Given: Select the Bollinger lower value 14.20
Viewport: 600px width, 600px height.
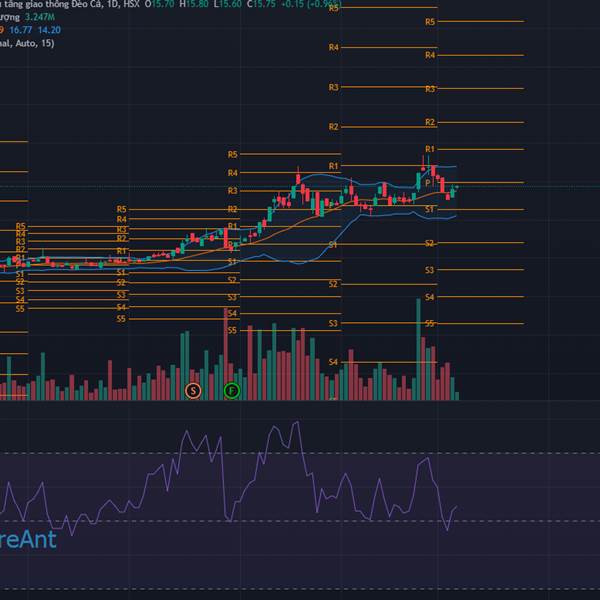Looking at the screenshot, I should [x=49, y=30].
